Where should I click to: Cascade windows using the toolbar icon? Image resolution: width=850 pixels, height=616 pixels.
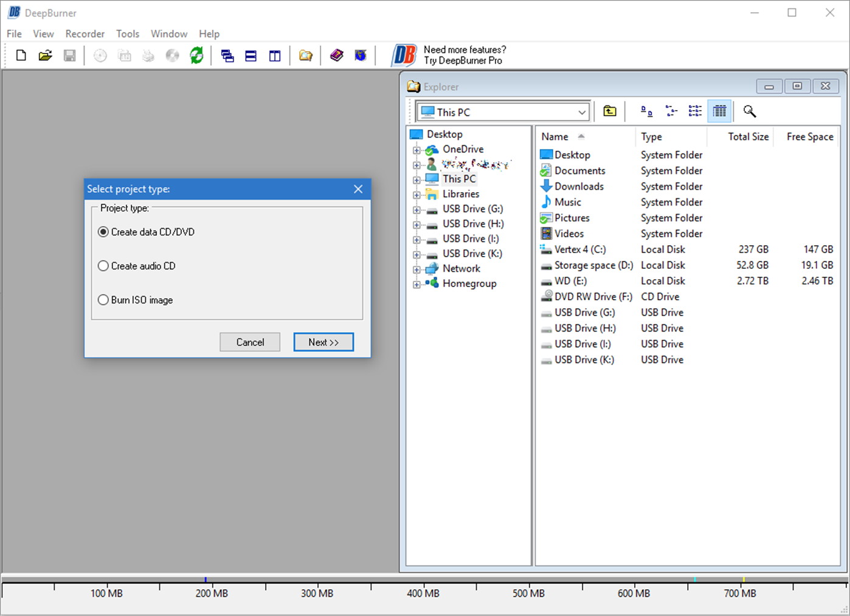coord(227,56)
